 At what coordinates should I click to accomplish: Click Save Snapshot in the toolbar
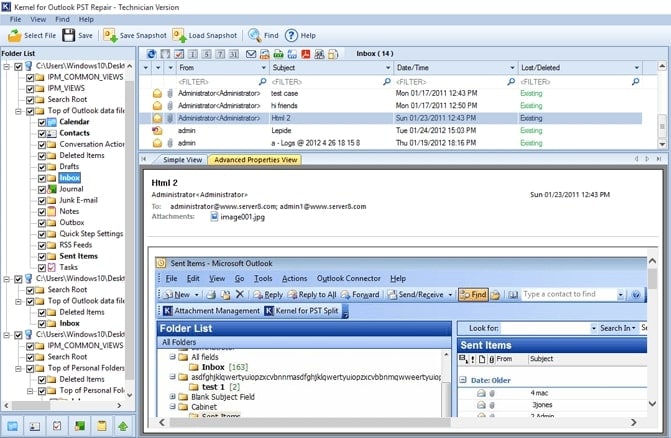pos(135,36)
